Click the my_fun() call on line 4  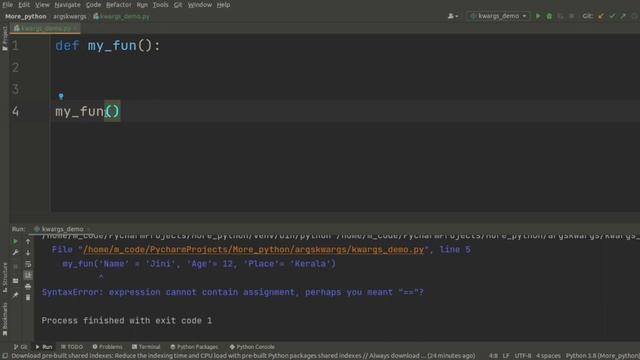87,111
